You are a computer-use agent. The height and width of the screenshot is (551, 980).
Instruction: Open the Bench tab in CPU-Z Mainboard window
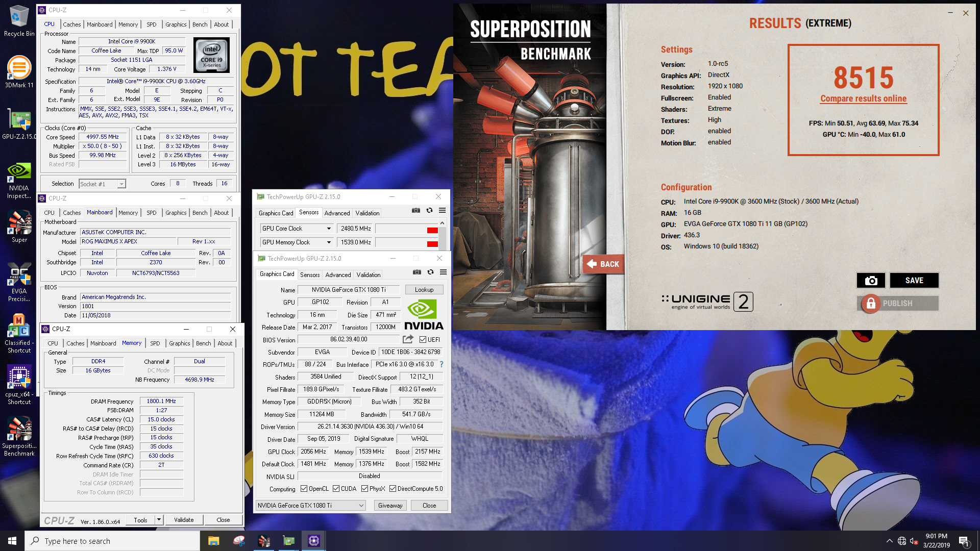click(200, 213)
